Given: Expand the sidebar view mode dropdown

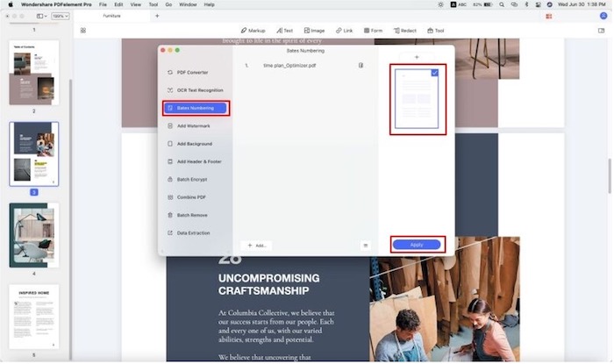Looking at the screenshot, I should pos(41,16).
